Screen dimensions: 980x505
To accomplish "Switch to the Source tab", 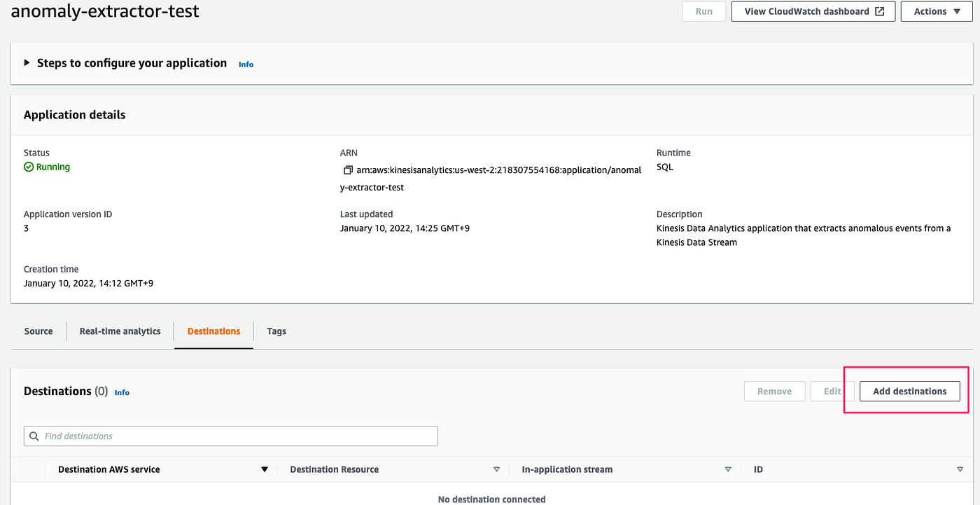I will pyautogui.click(x=38, y=331).
